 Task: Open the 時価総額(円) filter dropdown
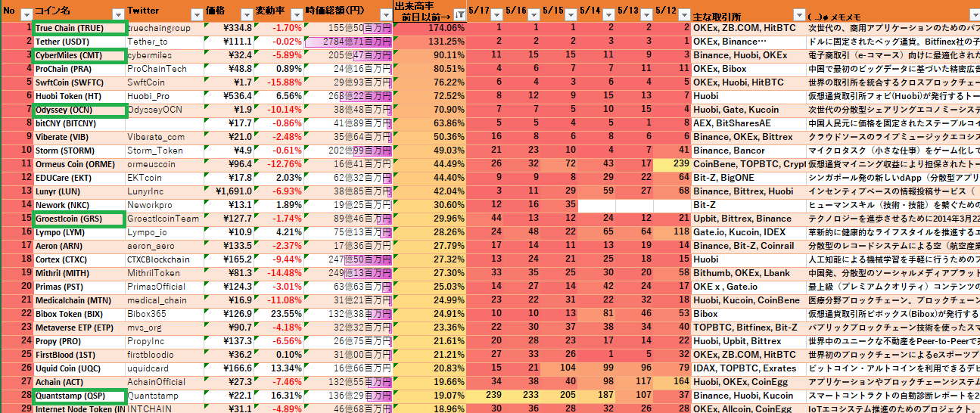384,14
